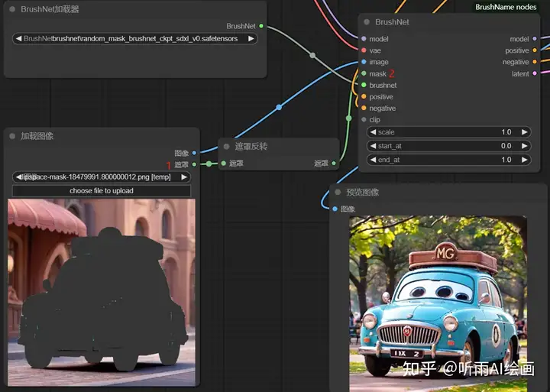Viewport: 550px width, 392px height.
Task: Click the model output socket on BrushNet
Action: click(x=535, y=39)
